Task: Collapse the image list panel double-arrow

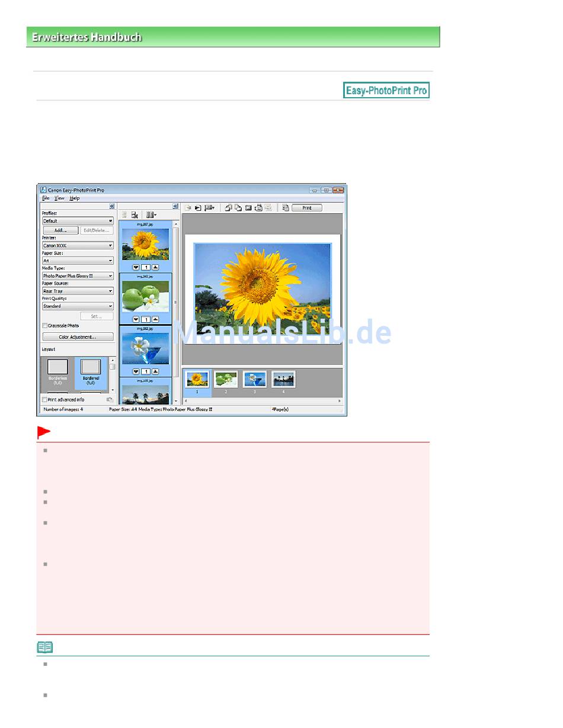Action: (x=175, y=206)
